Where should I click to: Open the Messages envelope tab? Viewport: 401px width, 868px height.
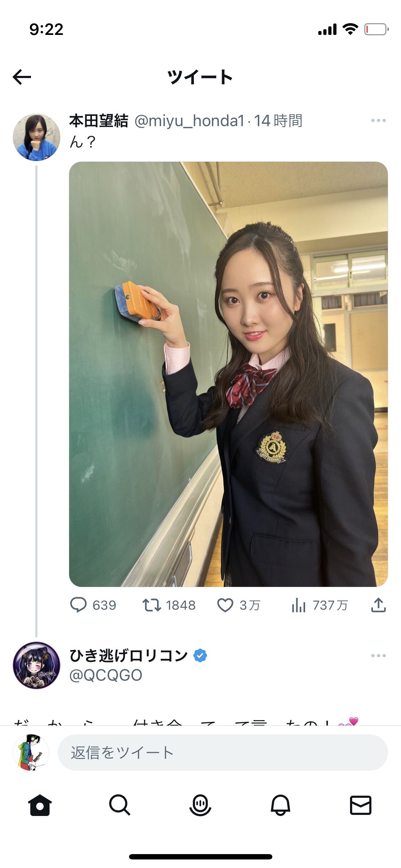[x=361, y=805]
